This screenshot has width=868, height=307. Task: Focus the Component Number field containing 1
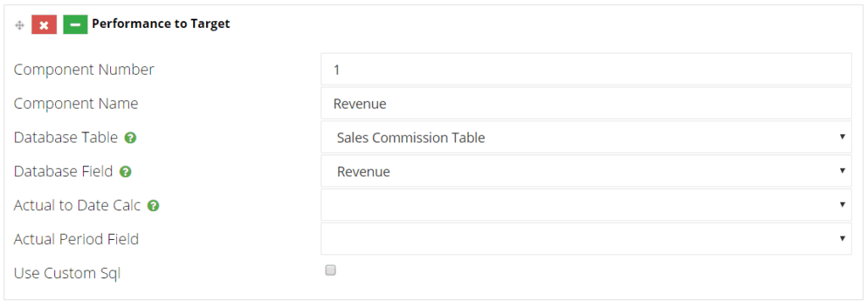(x=587, y=70)
